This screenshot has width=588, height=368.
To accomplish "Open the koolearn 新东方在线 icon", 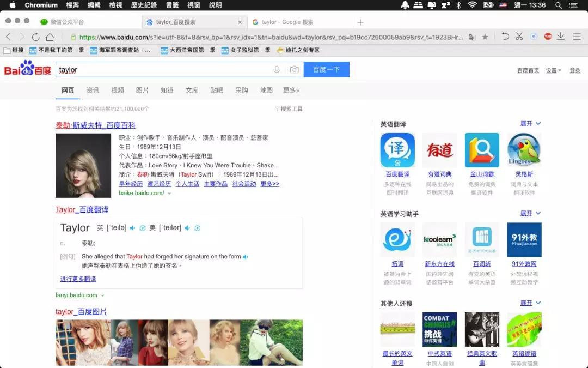I will (440, 240).
